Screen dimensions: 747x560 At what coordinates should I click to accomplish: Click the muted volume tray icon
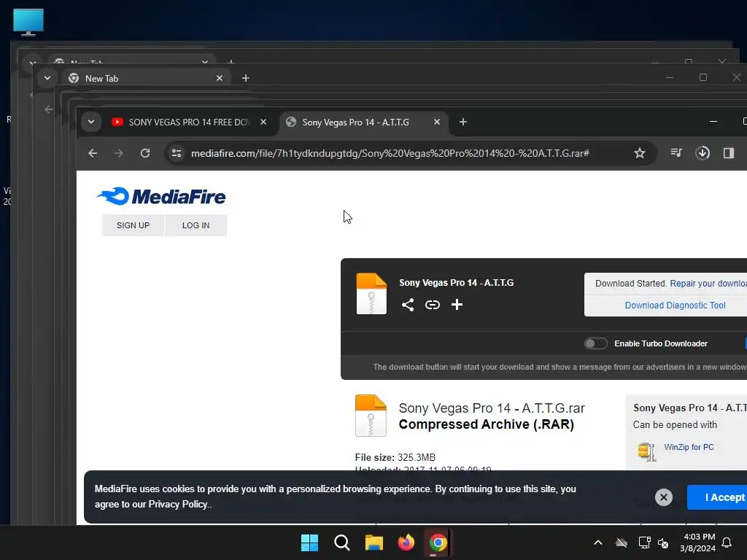663,542
